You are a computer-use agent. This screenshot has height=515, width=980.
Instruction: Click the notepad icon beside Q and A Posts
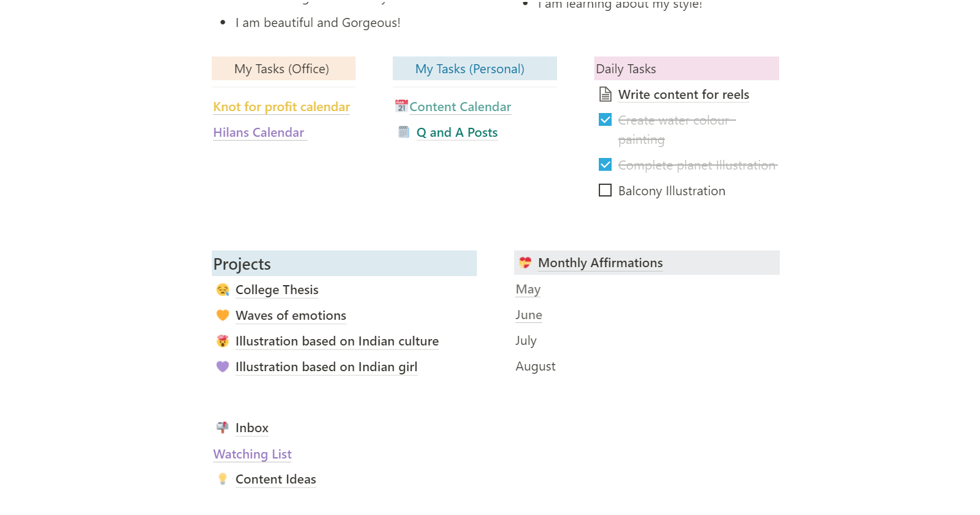(404, 132)
